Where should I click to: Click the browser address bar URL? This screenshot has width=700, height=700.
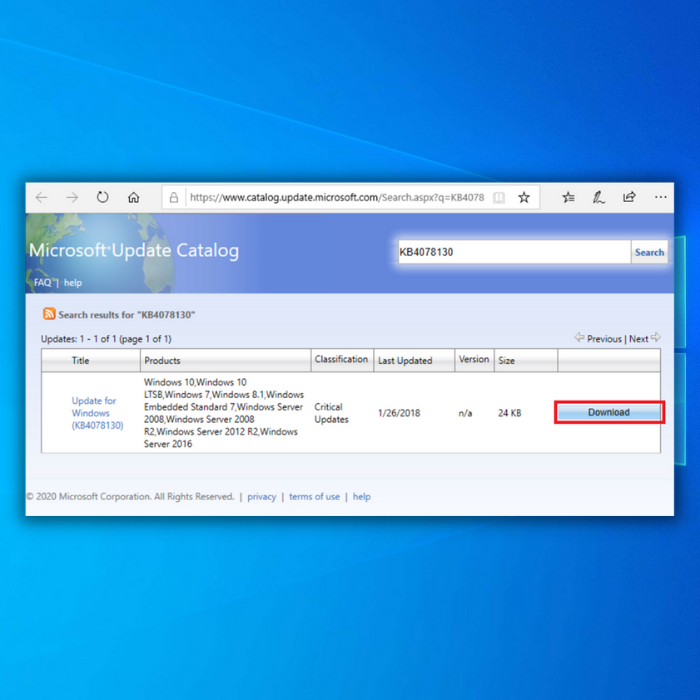pyautogui.click(x=337, y=197)
